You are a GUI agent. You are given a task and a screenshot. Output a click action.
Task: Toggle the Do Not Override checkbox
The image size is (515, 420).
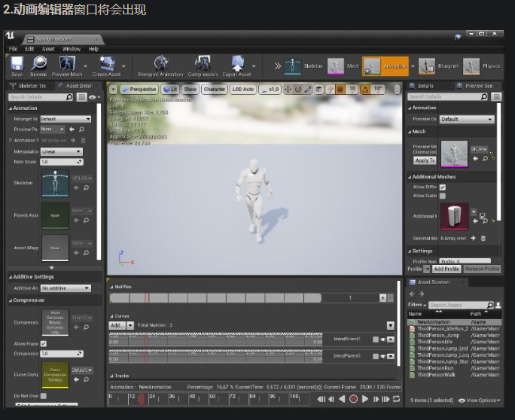pos(44,396)
